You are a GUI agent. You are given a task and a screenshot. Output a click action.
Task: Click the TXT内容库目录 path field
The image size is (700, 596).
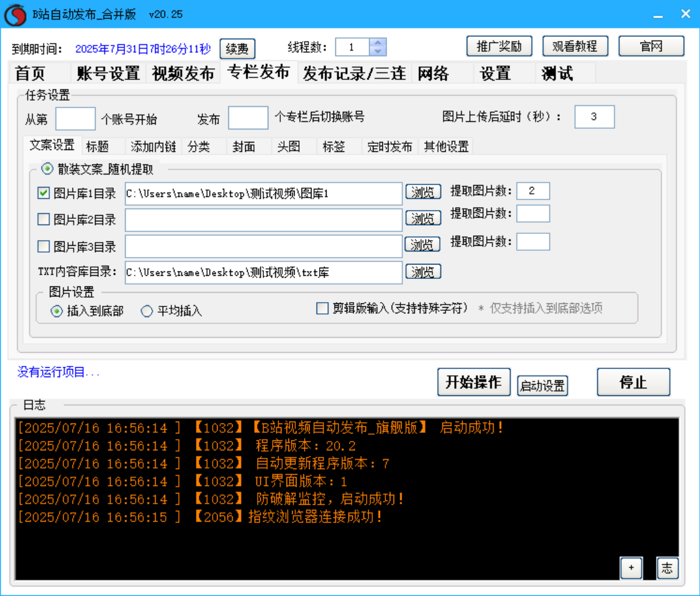pyautogui.click(x=263, y=272)
